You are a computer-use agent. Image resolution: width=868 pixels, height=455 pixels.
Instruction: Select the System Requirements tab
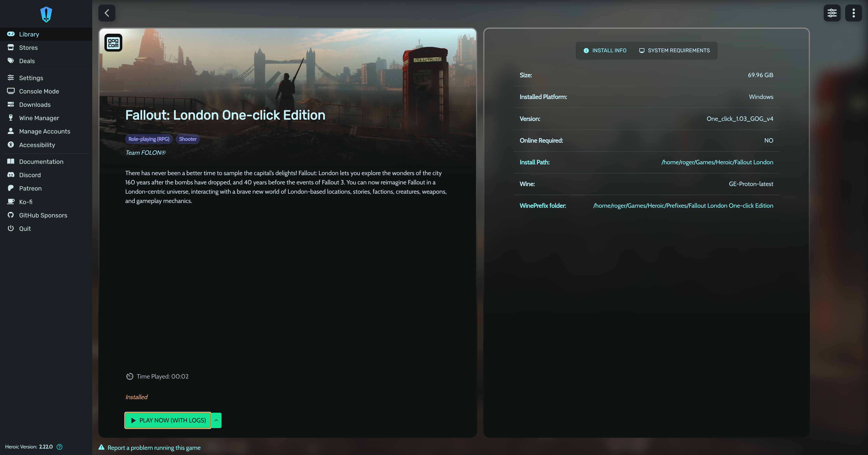(674, 50)
